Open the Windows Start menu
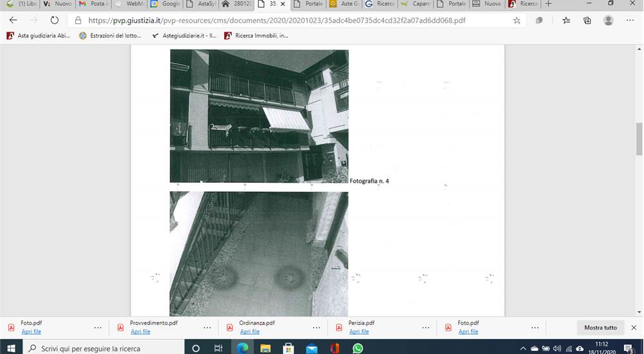The image size is (644, 354). [x=11, y=348]
